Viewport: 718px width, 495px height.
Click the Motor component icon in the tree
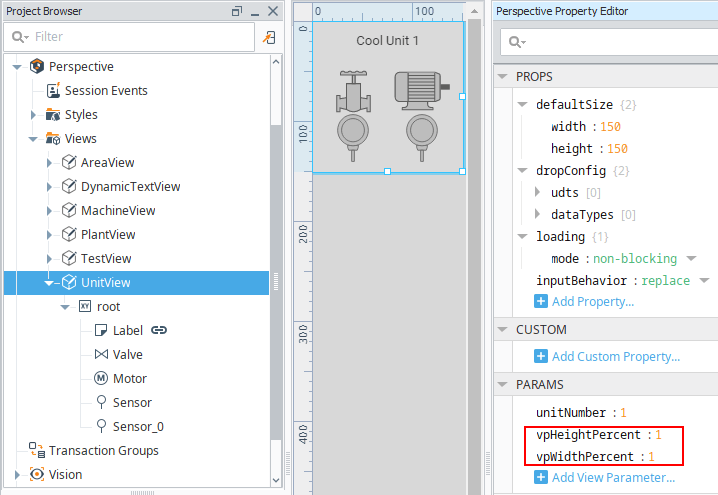(101, 378)
